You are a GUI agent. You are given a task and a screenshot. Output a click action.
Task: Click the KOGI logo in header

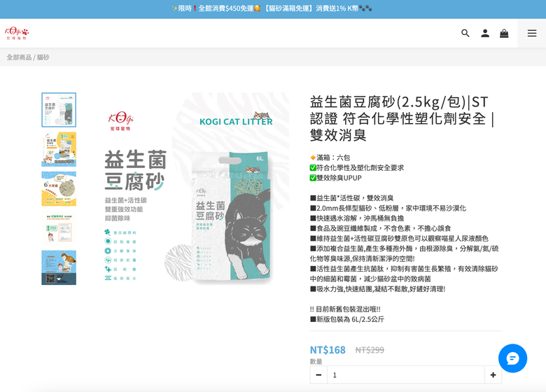point(17,34)
